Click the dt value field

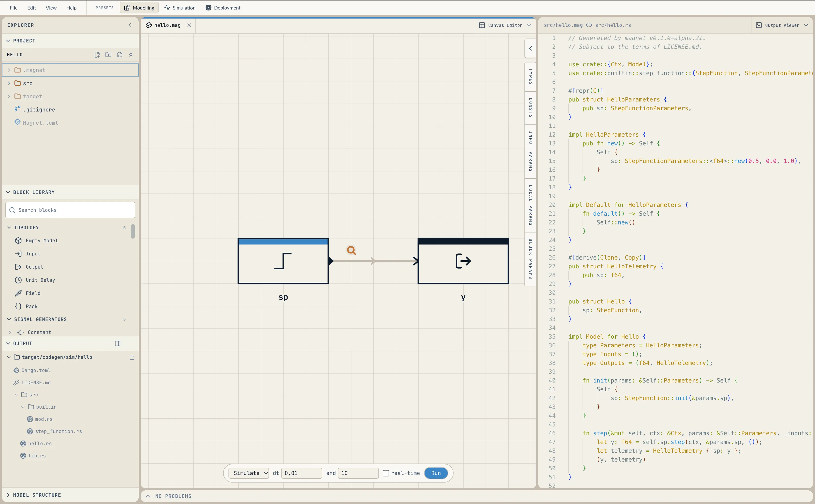[x=302, y=473]
